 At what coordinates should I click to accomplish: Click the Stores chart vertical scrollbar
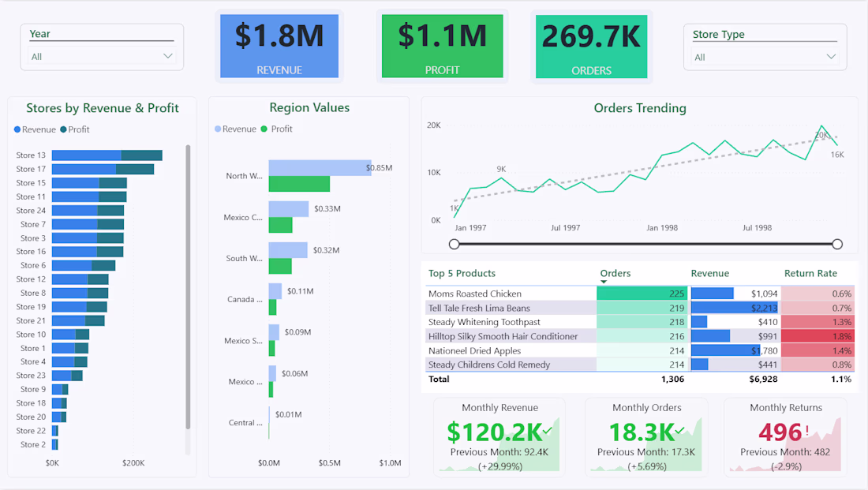[x=189, y=286]
